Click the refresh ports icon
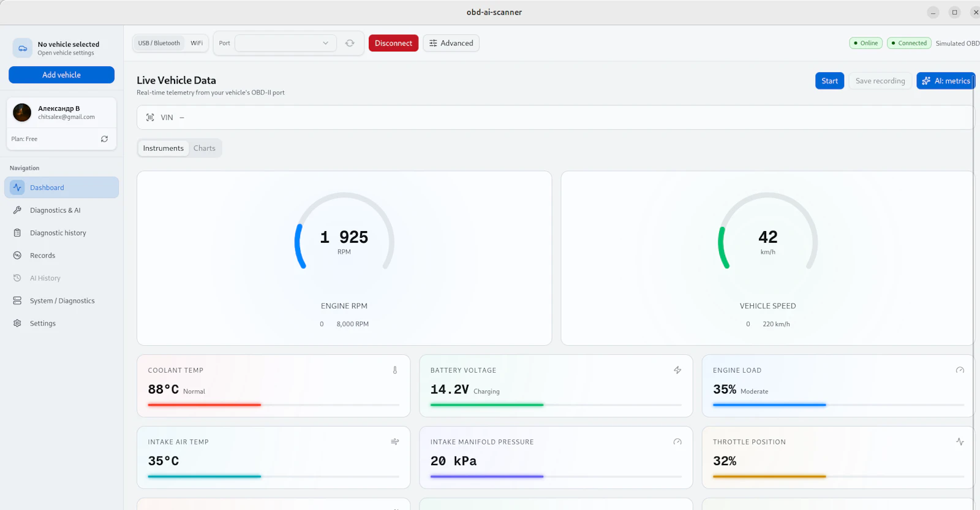 pos(350,43)
